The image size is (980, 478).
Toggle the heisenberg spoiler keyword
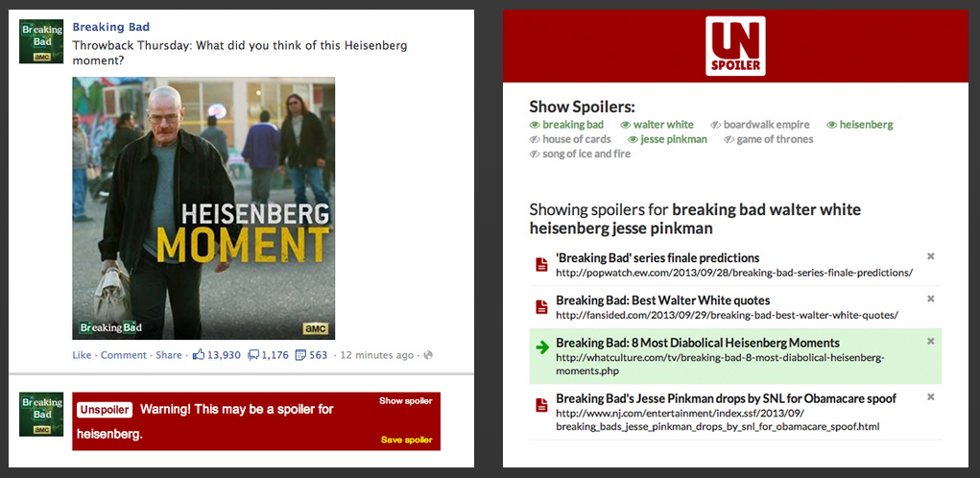click(860, 125)
